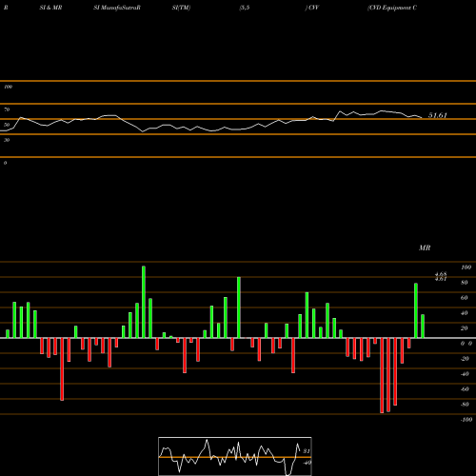Click the last green MR bar at the right end

pos(423,327)
